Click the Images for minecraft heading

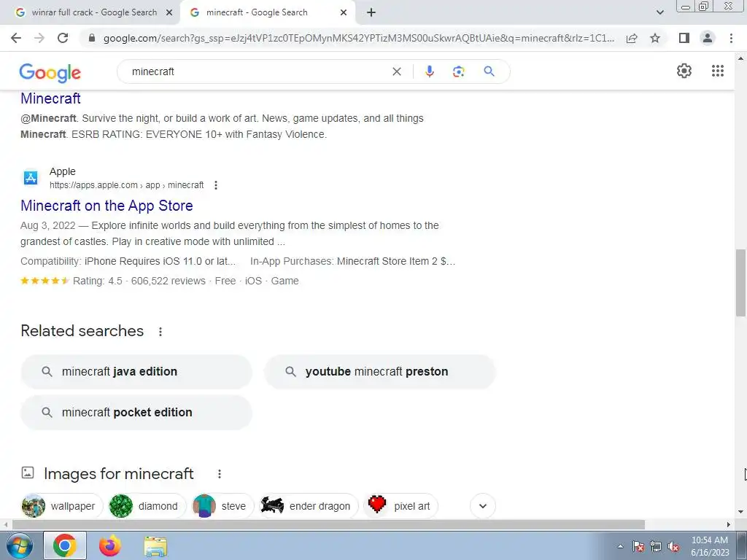point(119,474)
